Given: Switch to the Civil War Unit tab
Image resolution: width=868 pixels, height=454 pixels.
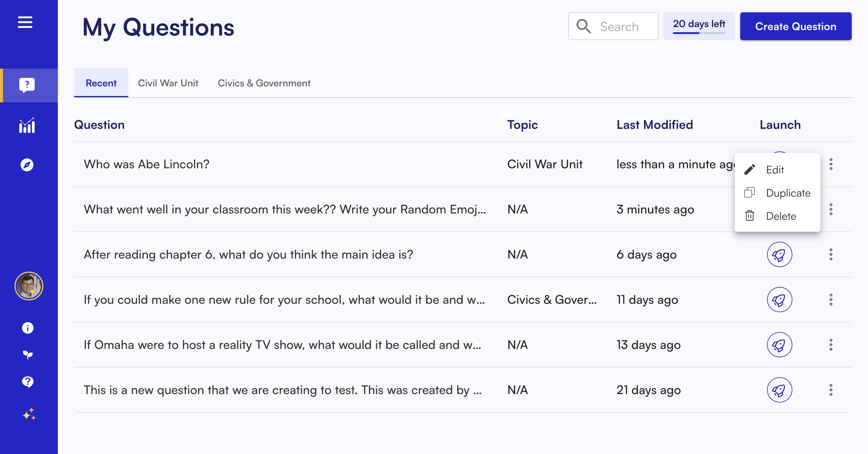Looking at the screenshot, I should [x=168, y=83].
